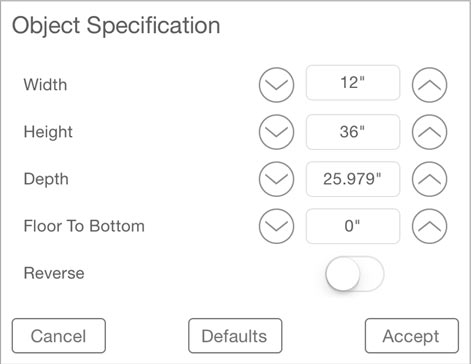Decrease the Height value with down arrow
The width and height of the screenshot is (471, 364).
tap(276, 132)
